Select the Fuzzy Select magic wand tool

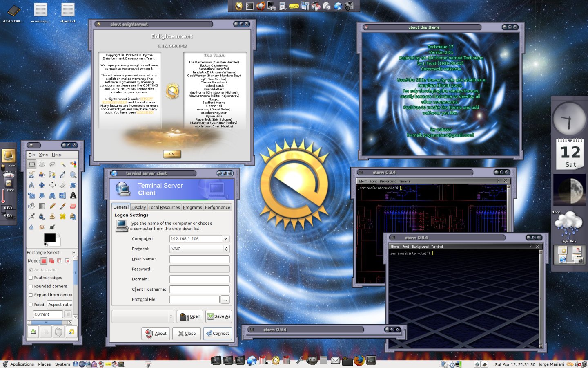pyautogui.click(x=63, y=164)
